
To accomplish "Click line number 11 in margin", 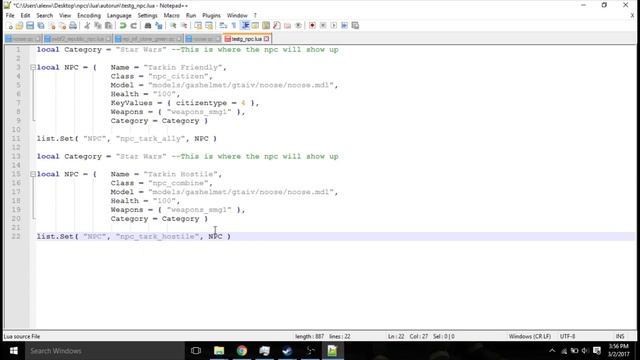I will tap(16, 139).
